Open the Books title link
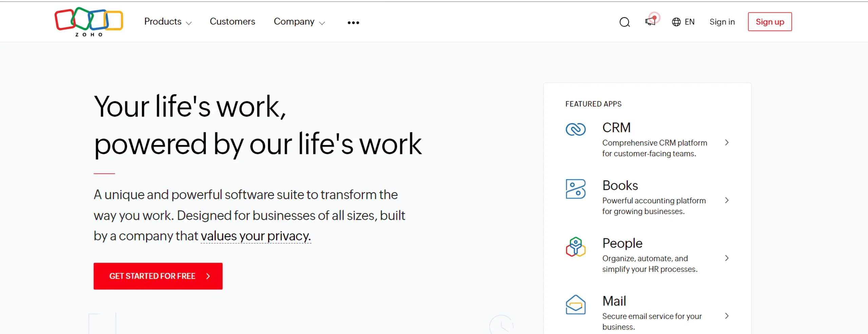Screen dimensions: 868x334 620,185
